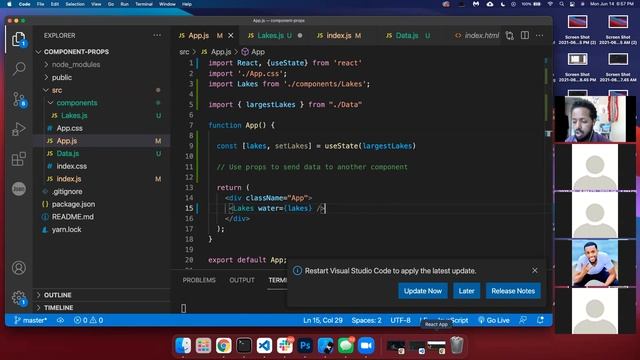Open package.json in the file explorer
Viewport: 640px width, 360px height.
click(102, 204)
